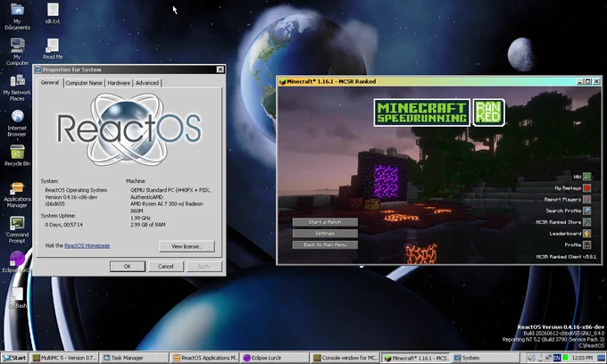Click the safely remove hardware tray icon

tap(540, 358)
